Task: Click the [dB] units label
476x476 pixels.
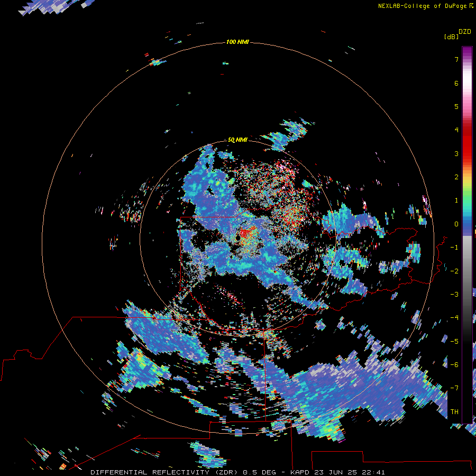Action: 451,36
